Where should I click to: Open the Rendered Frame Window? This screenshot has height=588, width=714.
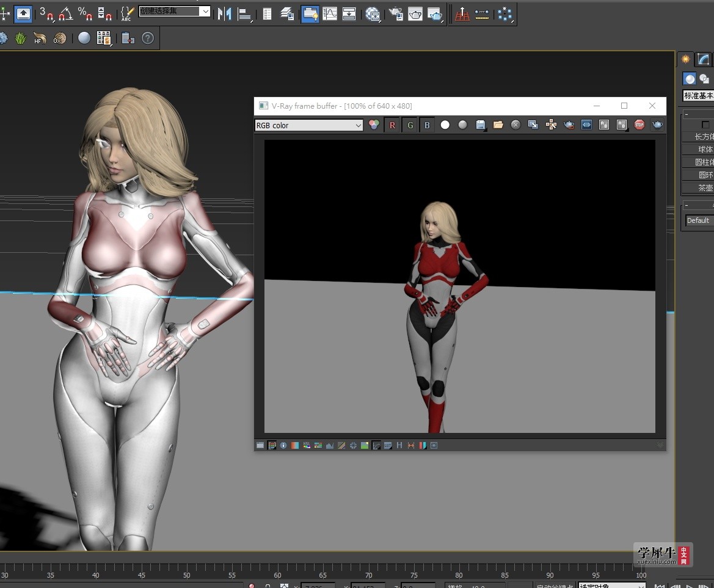pyautogui.click(x=415, y=13)
